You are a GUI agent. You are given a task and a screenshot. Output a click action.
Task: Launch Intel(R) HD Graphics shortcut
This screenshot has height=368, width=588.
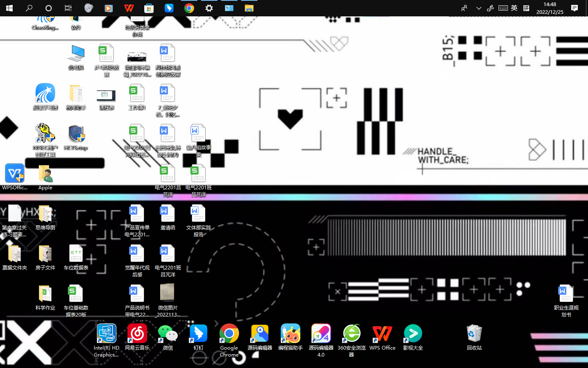(107, 341)
